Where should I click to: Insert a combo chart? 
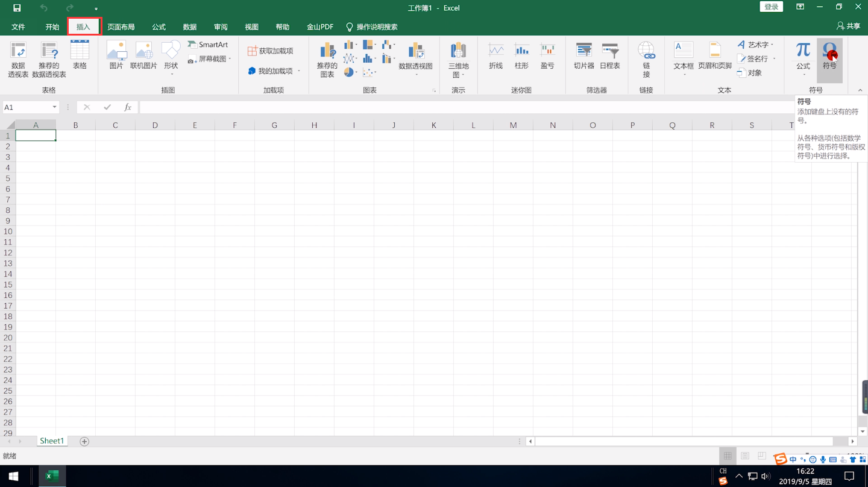[x=388, y=58]
